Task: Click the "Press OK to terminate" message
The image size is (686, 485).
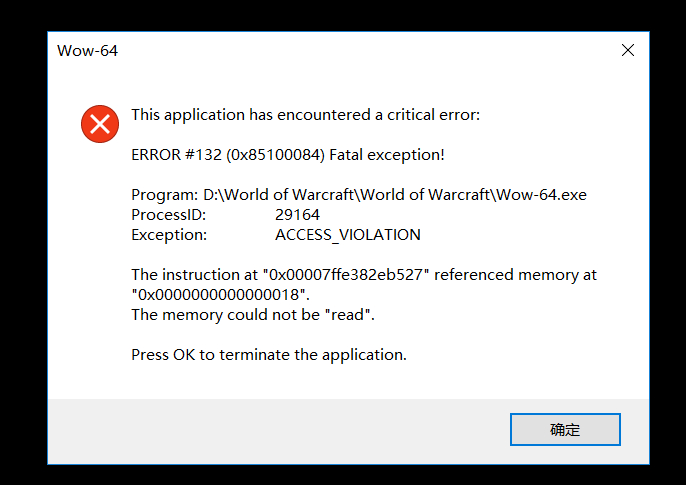Action: [269, 355]
